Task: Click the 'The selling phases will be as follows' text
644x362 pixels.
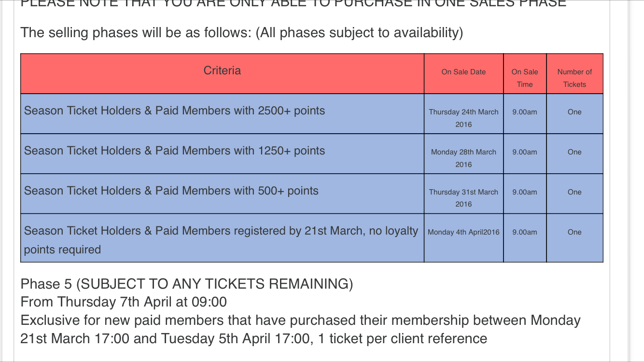Action: point(241,33)
